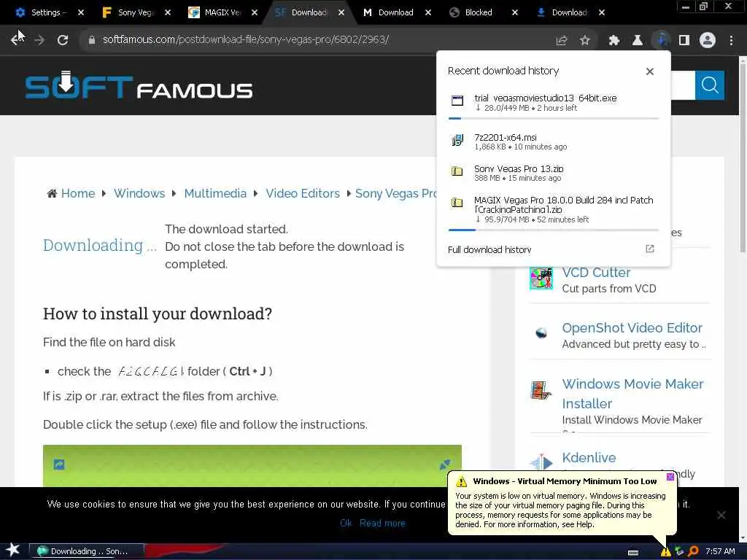This screenshot has width=747, height=560.
Task: Click the site search input field
Action: tap(683, 85)
